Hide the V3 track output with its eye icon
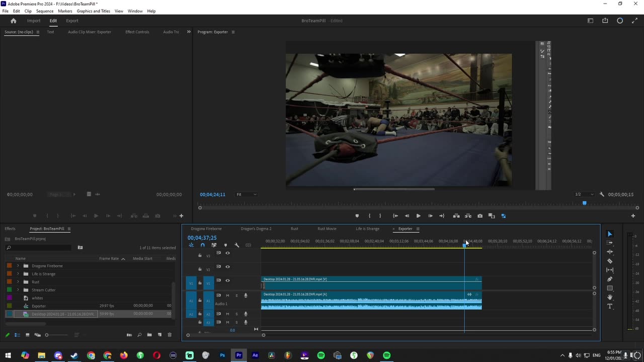644x362 pixels. [227, 253]
